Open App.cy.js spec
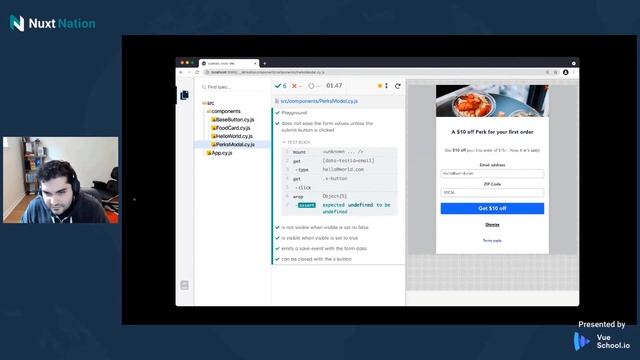Image resolution: width=640 pixels, height=360 pixels. 220,153
